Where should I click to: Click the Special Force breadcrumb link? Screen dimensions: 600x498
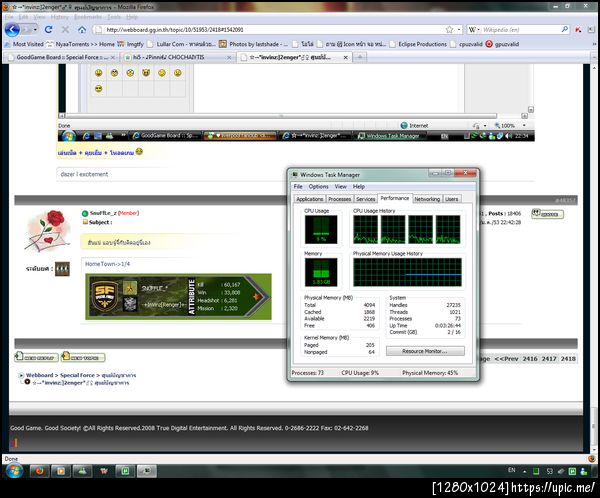77,375
